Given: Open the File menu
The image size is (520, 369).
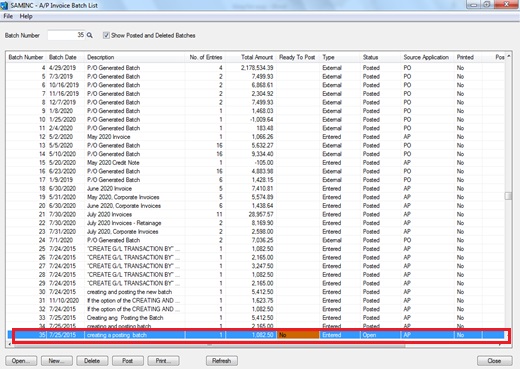Looking at the screenshot, I should pos(8,16).
